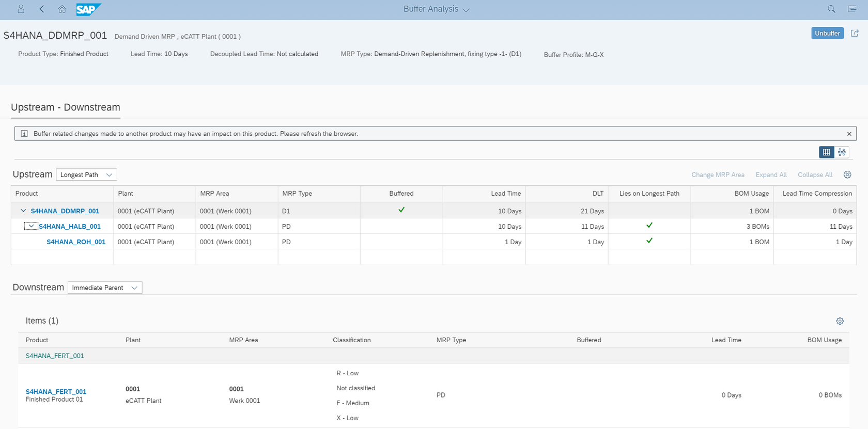
Task: Click the Not classified text
Action: tap(356, 388)
